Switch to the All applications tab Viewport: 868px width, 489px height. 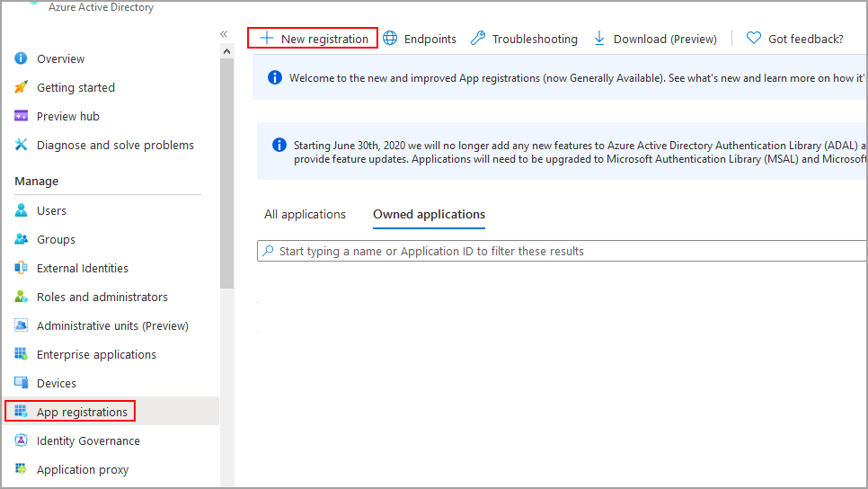[305, 215]
